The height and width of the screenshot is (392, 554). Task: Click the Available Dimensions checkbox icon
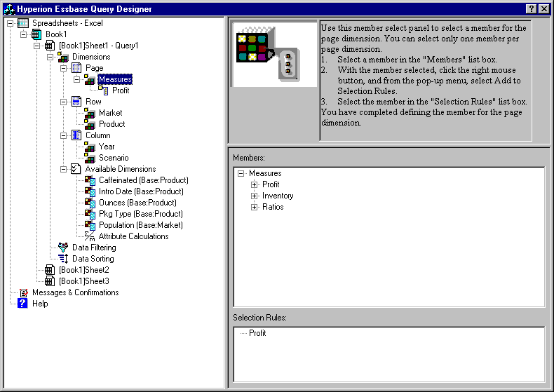tap(76, 169)
